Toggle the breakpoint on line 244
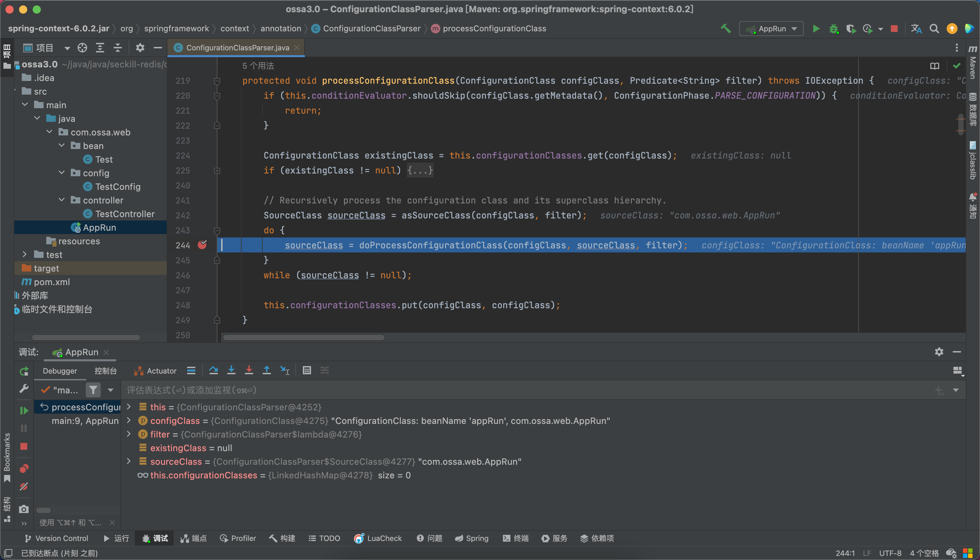Viewport: 980px width, 560px height. click(202, 244)
